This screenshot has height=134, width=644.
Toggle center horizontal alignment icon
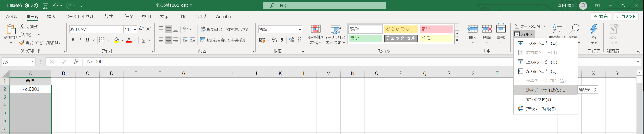pos(169,40)
